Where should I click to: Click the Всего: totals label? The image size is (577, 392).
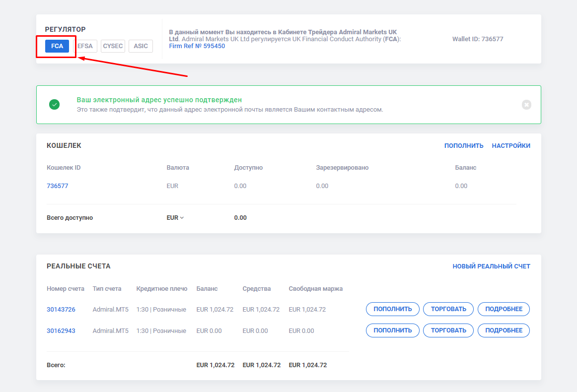click(56, 365)
